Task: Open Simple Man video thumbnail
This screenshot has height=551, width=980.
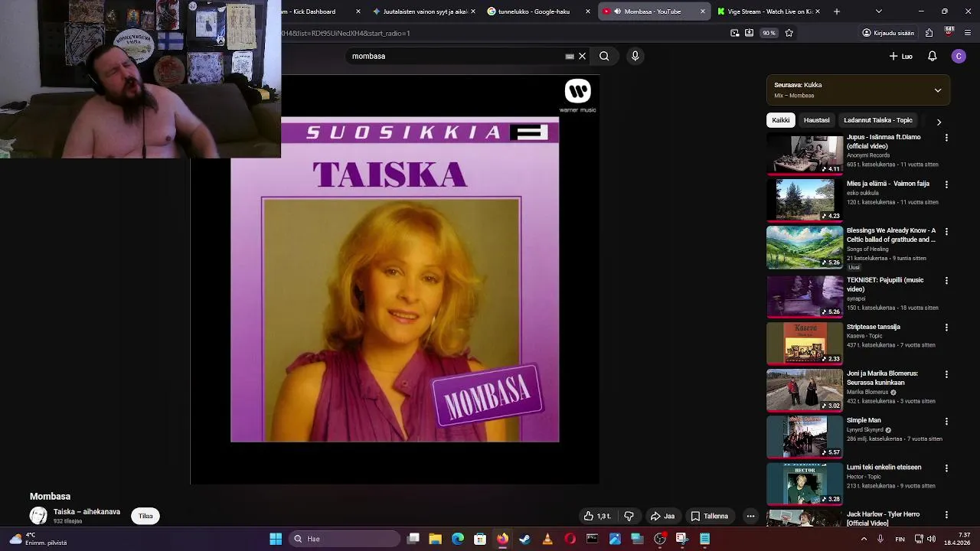Action: click(805, 437)
